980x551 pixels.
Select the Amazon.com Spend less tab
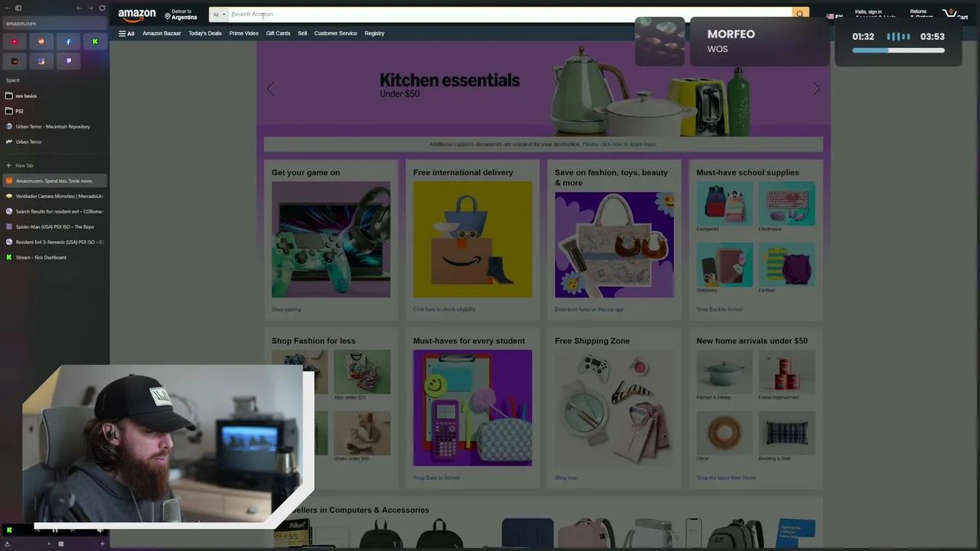54,181
